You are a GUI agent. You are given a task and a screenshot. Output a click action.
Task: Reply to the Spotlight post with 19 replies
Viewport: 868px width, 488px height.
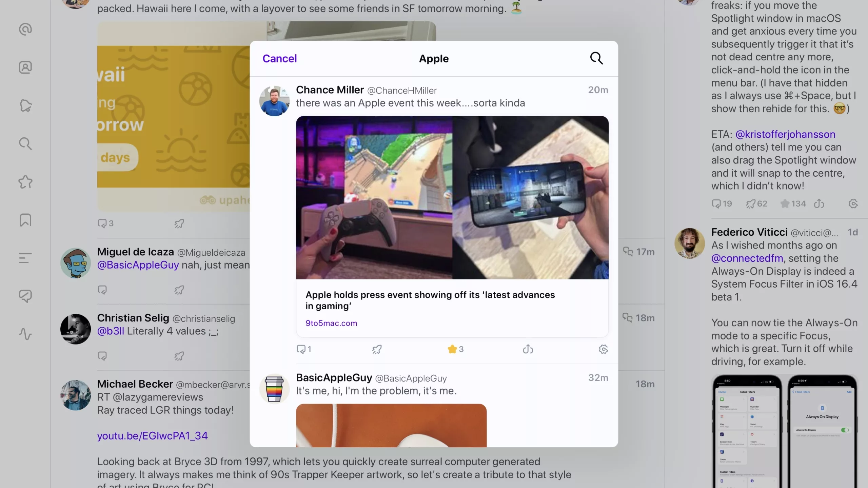coord(722,204)
